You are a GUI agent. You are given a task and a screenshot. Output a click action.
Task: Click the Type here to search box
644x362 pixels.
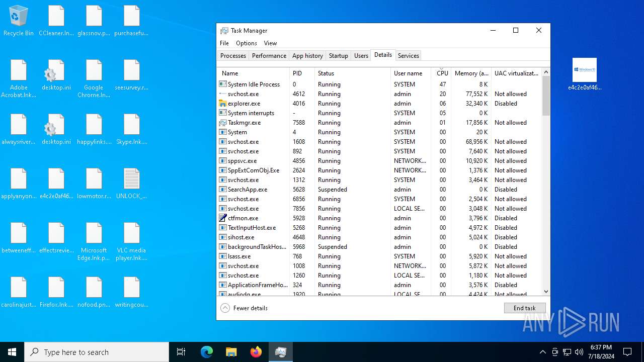[97, 352]
